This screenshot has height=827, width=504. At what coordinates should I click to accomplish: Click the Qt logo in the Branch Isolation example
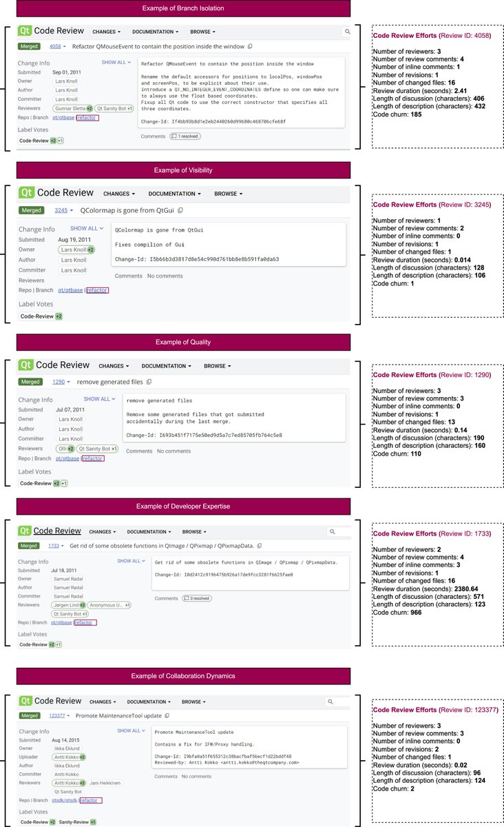click(x=25, y=31)
